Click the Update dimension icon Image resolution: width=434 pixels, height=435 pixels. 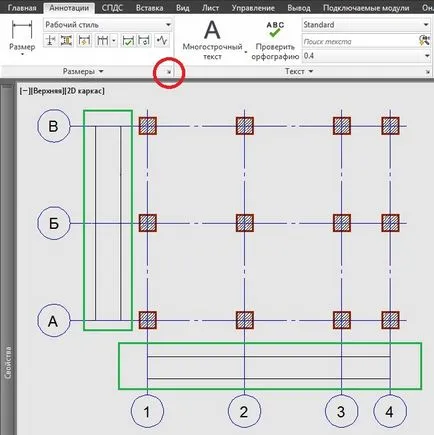[x=145, y=41]
